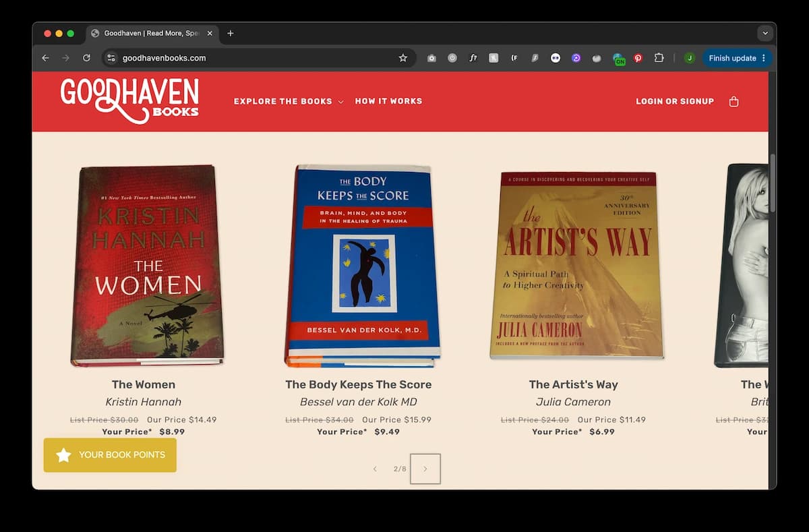This screenshot has width=809, height=532.
Task: Open the green J profile avatar
Action: point(689,58)
